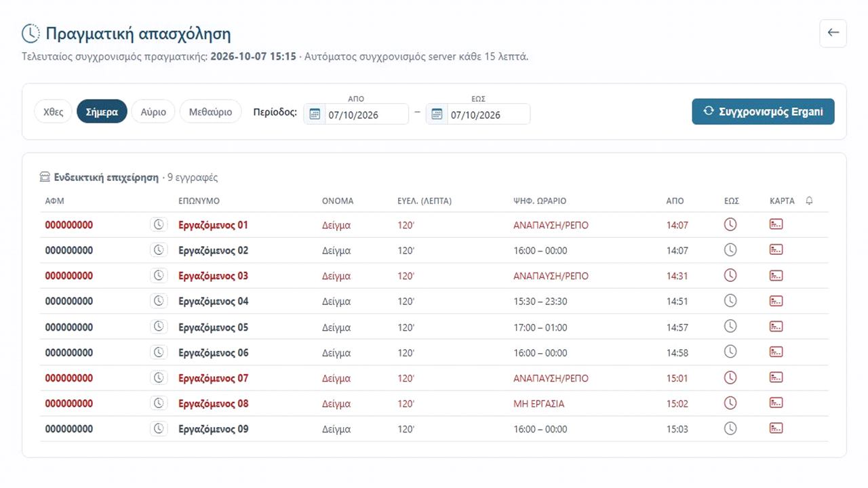868x488 pixels.
Task: Click the ΕΠΩΝΥΜΟ column header
Action: (x=199, y=201)
